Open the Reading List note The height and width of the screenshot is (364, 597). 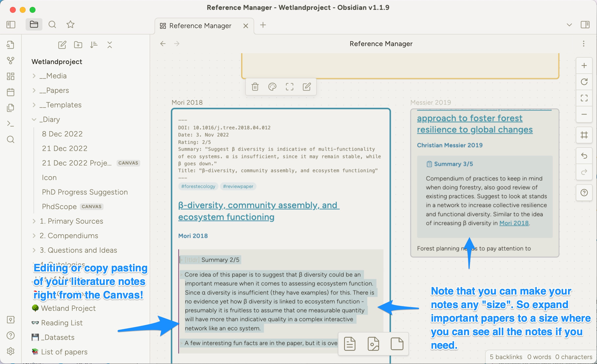tap(57, 323)
